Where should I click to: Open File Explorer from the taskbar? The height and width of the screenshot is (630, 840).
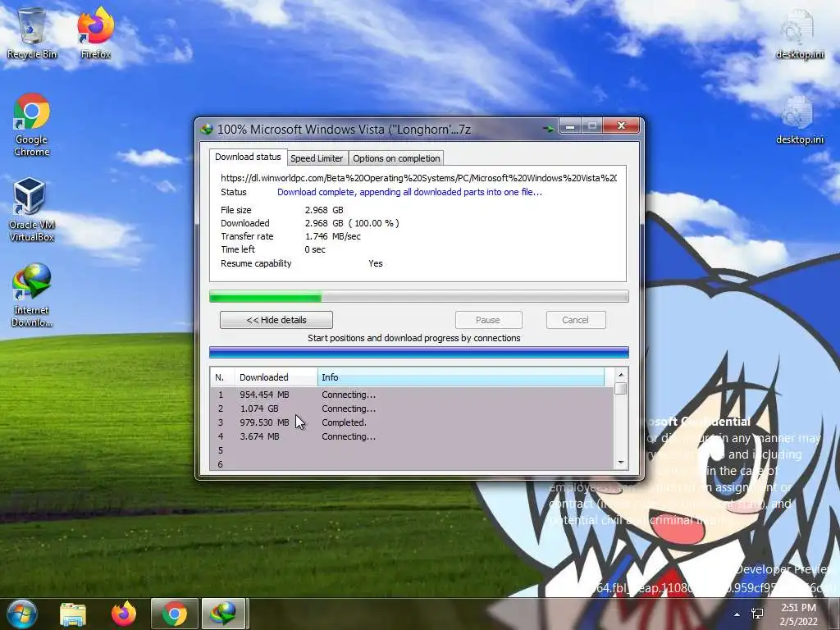[x=73, y=614]
